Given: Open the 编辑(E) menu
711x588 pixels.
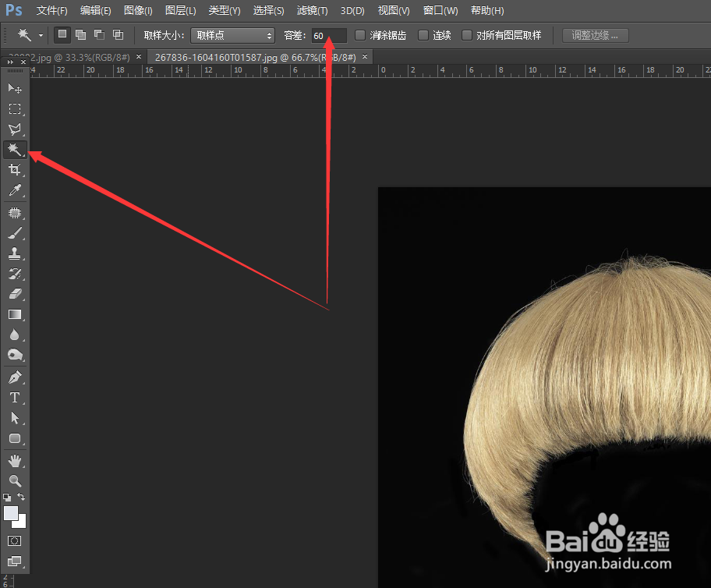Looking at the screenshot, I should 95,10.
